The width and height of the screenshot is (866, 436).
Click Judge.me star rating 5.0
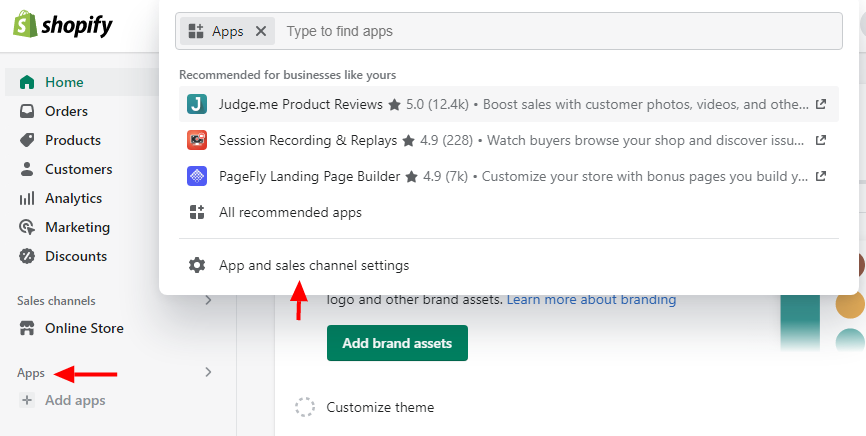(429, 104)
